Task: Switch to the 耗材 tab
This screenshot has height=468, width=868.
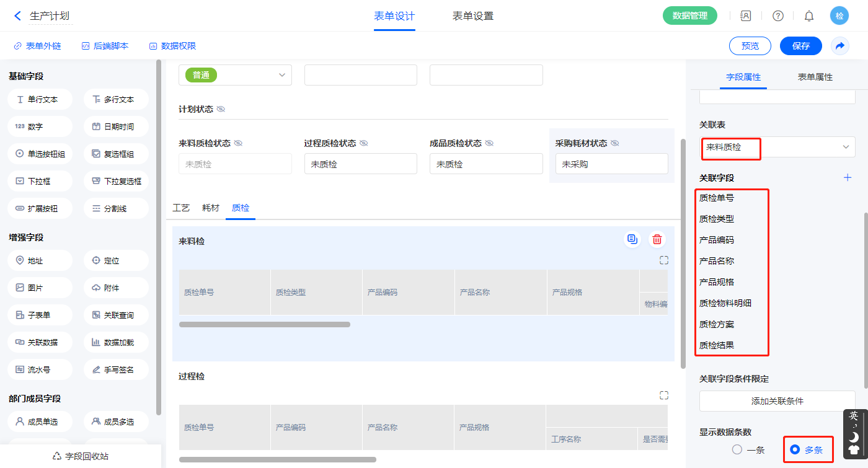Action: click(211, 208)
